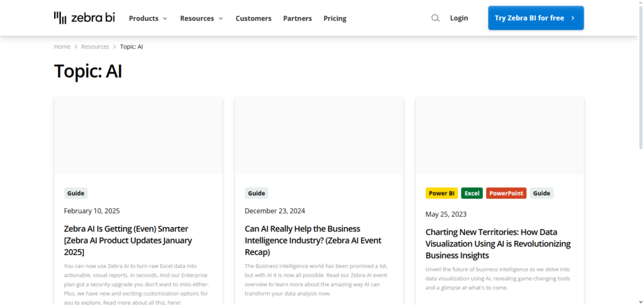Expand the Products dropdown menu
Viewport: 644px width, 305px height.
[148, 18]
